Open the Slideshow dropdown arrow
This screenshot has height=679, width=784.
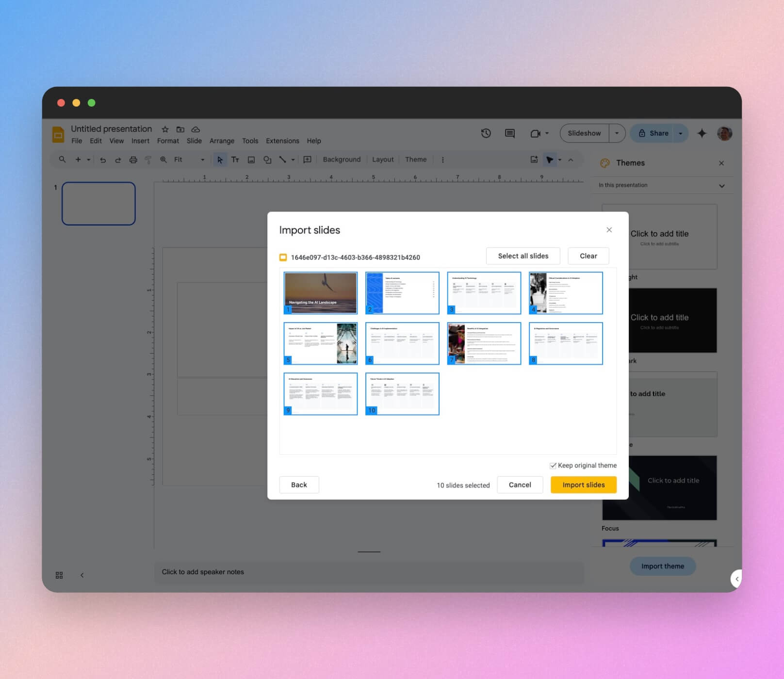point(617,133)
